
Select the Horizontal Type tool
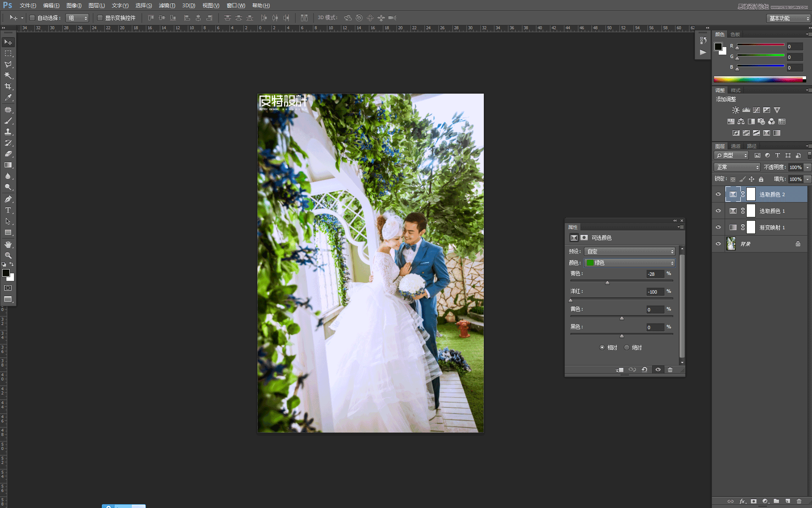tap(8, 210)
